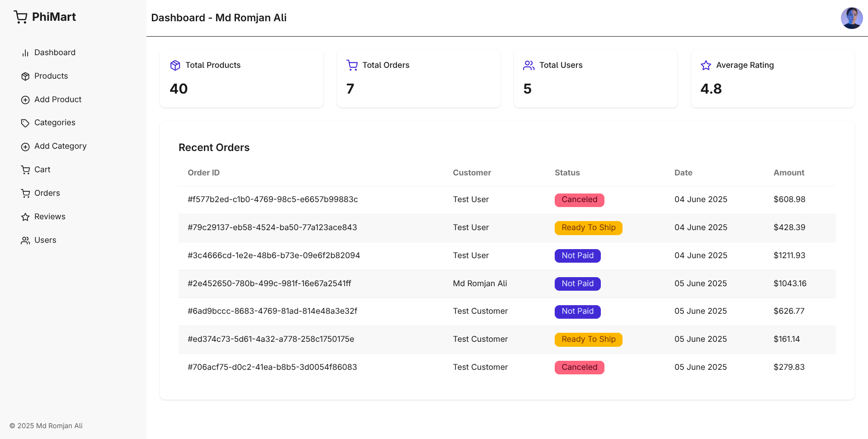
Task: Click the Ready To Ship badge for order ending ace843
Action: pyautogui.click(x=588, y=227)
